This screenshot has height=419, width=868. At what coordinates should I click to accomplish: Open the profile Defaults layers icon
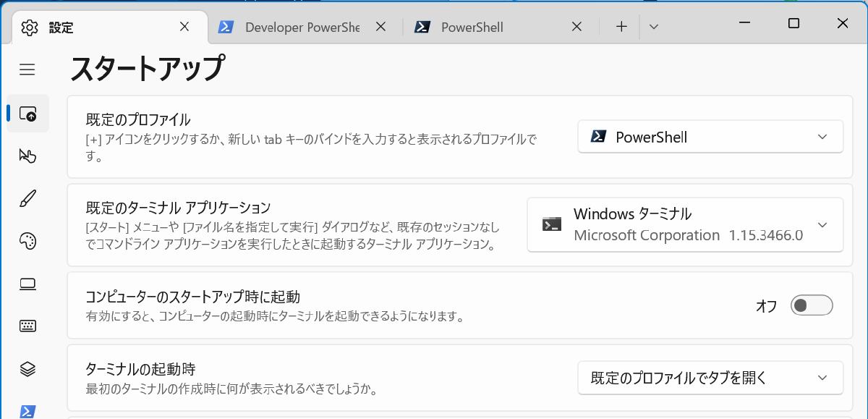point(27,369)
